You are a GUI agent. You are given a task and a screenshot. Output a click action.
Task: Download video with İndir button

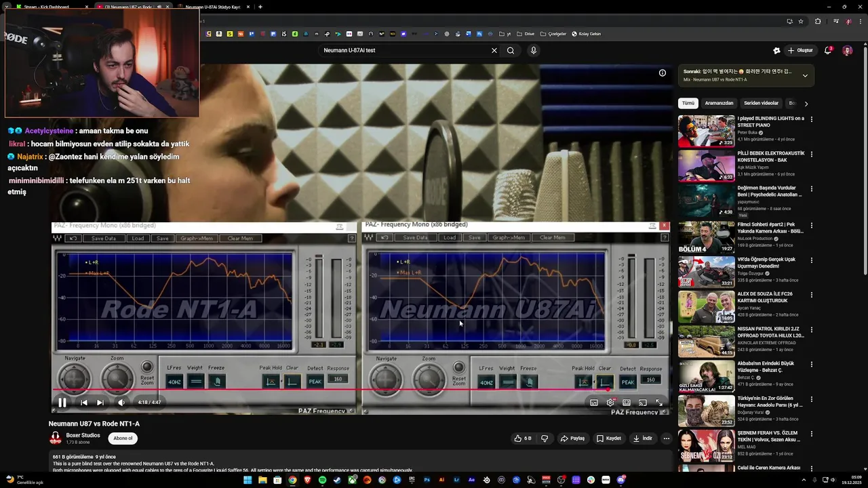tap(642, 439)
